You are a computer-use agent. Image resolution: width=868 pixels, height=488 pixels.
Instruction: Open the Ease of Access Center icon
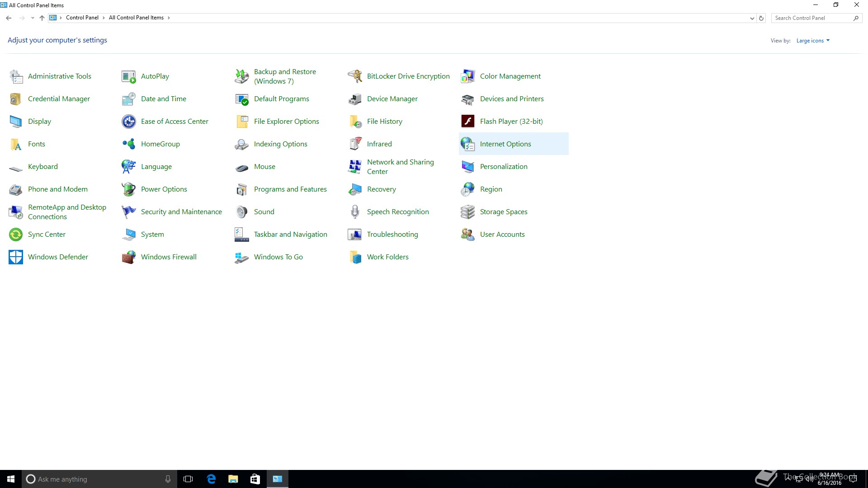(129, 122)
